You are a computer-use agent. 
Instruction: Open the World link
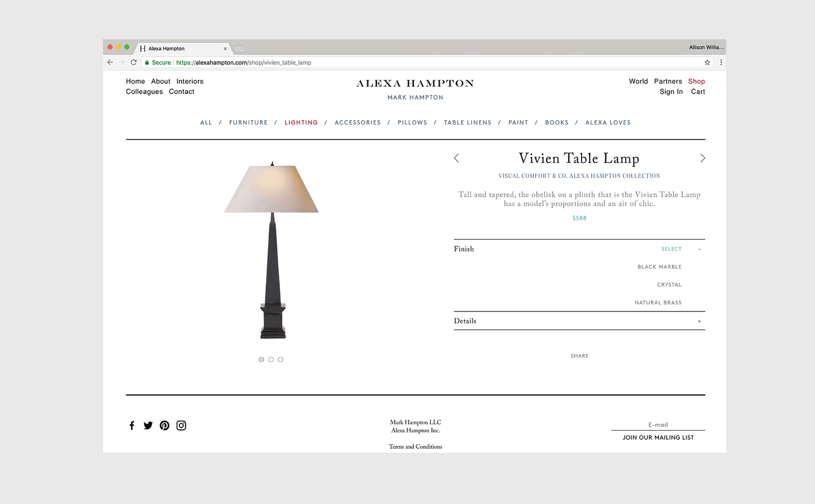tap(639, 81)
